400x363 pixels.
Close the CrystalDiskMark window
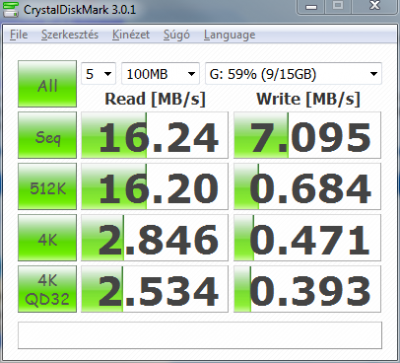375,6
